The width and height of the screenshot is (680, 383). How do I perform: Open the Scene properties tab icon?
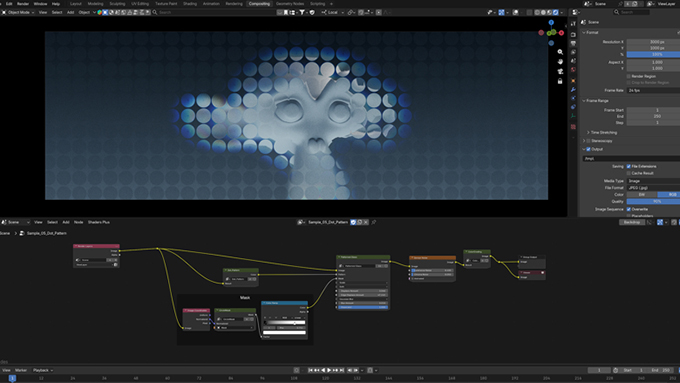(573, 61)
